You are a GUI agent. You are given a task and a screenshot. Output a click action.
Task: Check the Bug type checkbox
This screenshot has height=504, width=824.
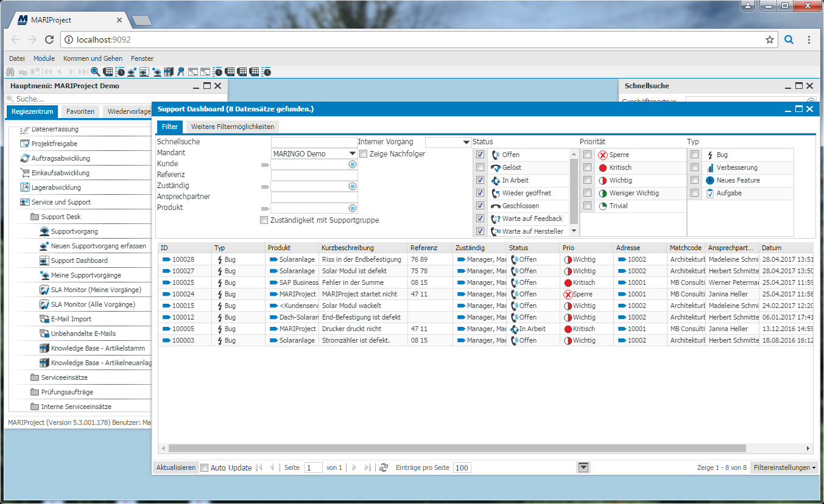(x=694, y=155)
